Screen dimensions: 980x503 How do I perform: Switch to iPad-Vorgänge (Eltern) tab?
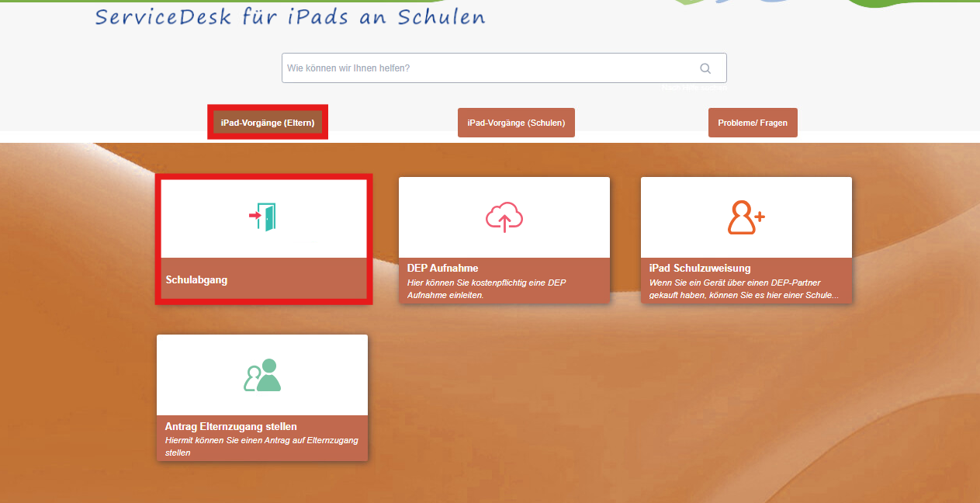[x=268, y=123]
